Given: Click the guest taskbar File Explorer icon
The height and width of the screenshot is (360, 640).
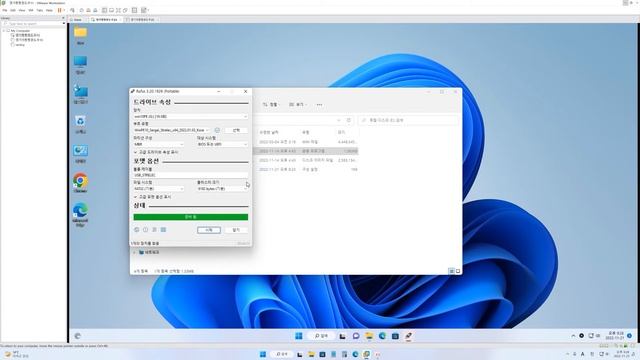Looking at the screenshot, I should 369,336.
